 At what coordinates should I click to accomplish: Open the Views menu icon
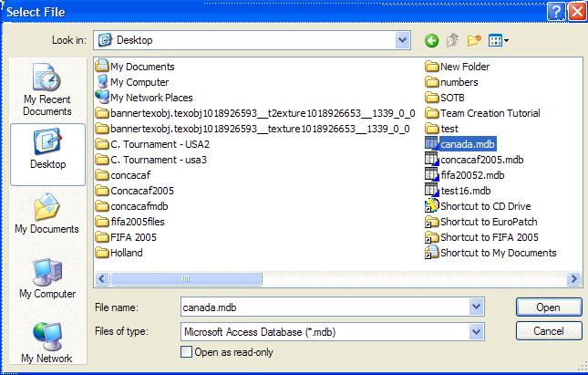[x=498, y=40]
